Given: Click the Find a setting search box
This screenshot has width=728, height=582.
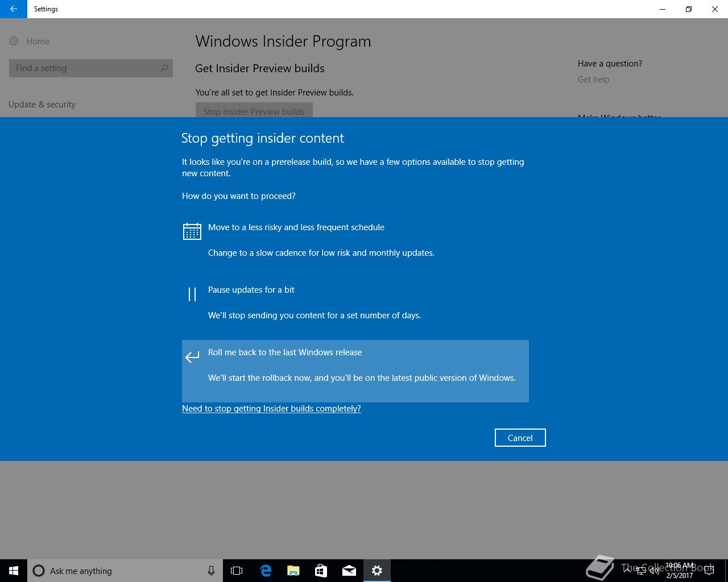Looking at the screenshot, I should [91, 68].
